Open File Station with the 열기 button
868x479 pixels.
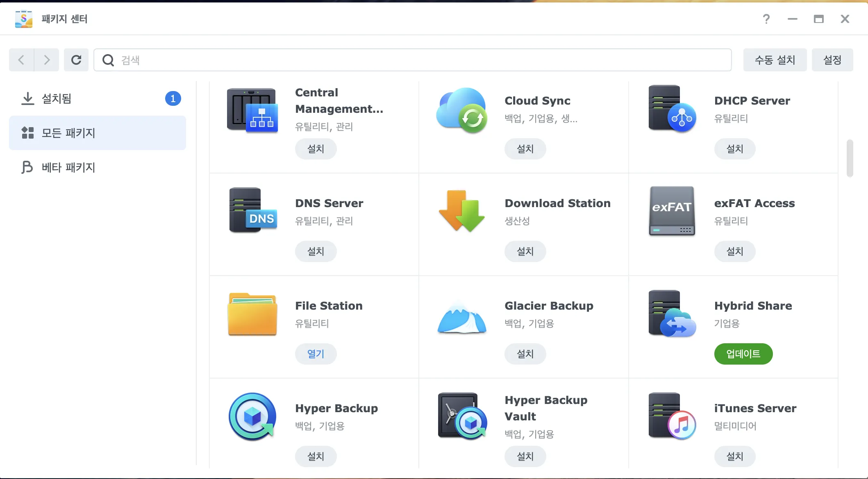pyautogui.click(x=316, y=354)
